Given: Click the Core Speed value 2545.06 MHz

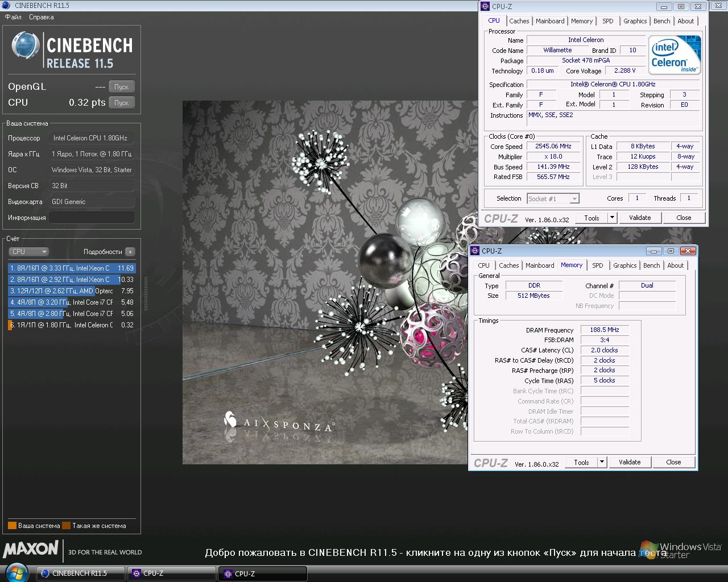Looking at the screenshot, I should tap(553, 146).
